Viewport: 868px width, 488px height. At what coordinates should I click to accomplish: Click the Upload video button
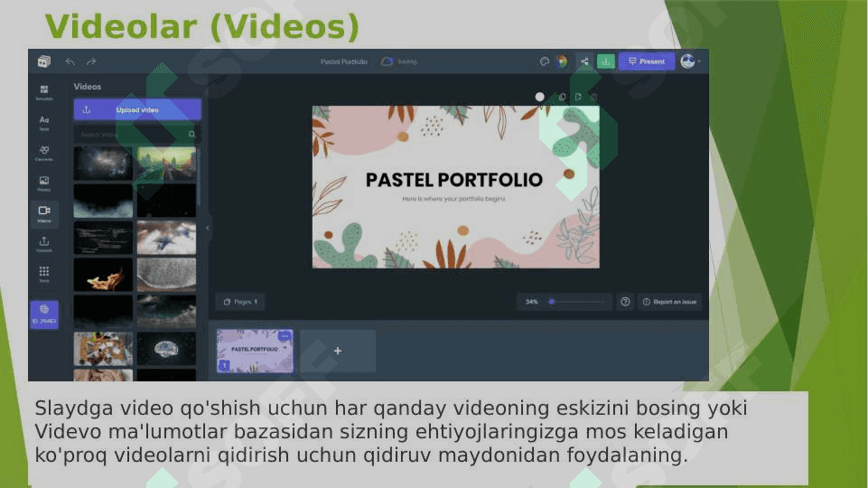click(137, 109)
